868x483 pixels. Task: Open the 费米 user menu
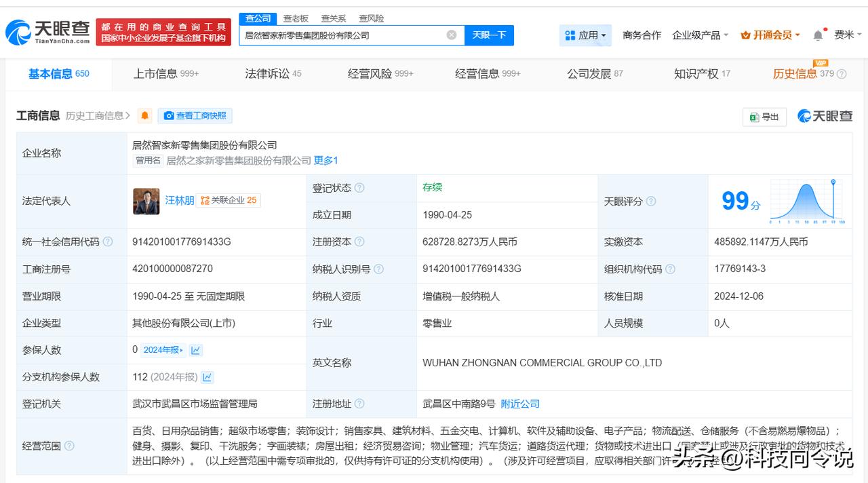click(x=848, y=35)
